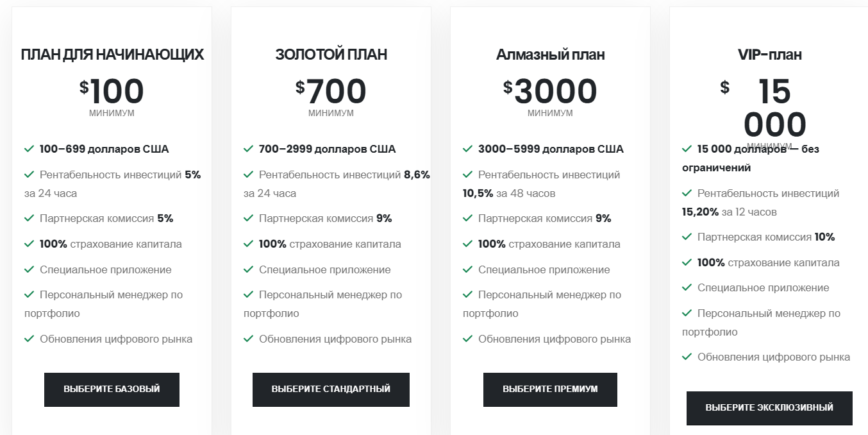Click the 'ЗОЛОТОЙ ПЛАН' title
Viewport: 868px width, 435px height.
331,55
